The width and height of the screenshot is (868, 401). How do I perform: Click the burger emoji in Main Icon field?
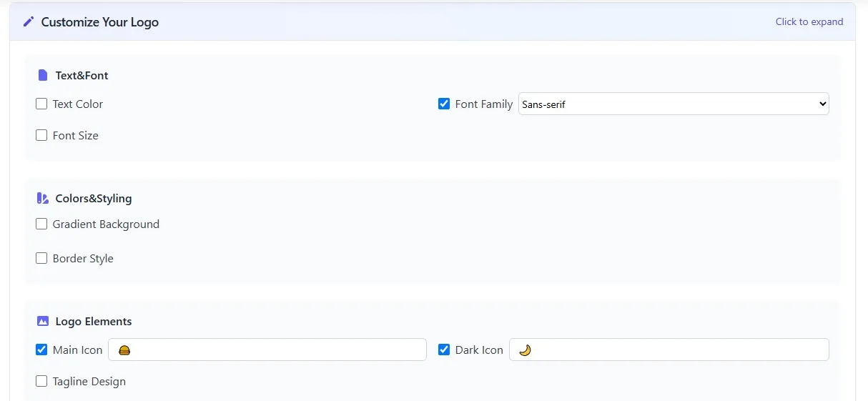click(124, 350)
